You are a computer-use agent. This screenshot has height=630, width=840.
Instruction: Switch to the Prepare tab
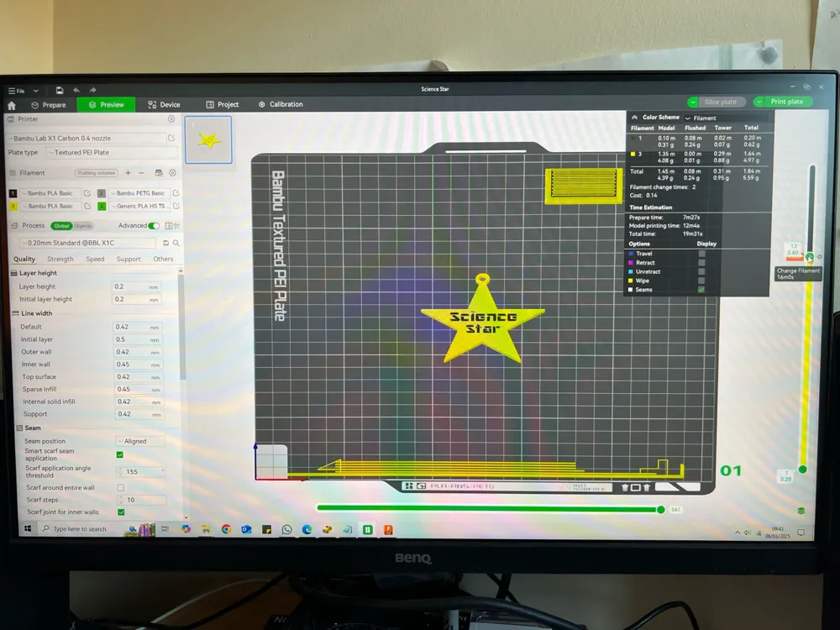(49, 105)
